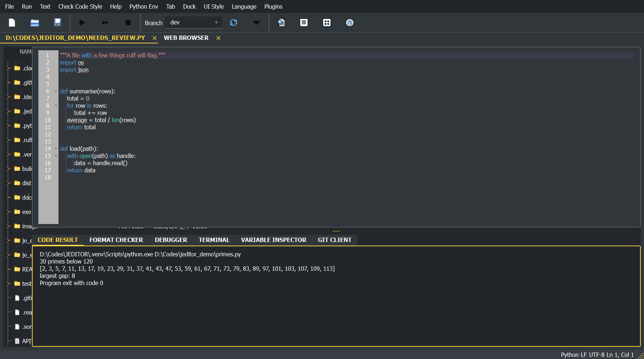Viewport: 644px width, 359px height.
Task: Select the FORMAT CHECKER tab
Action: [x=116, y=240]
